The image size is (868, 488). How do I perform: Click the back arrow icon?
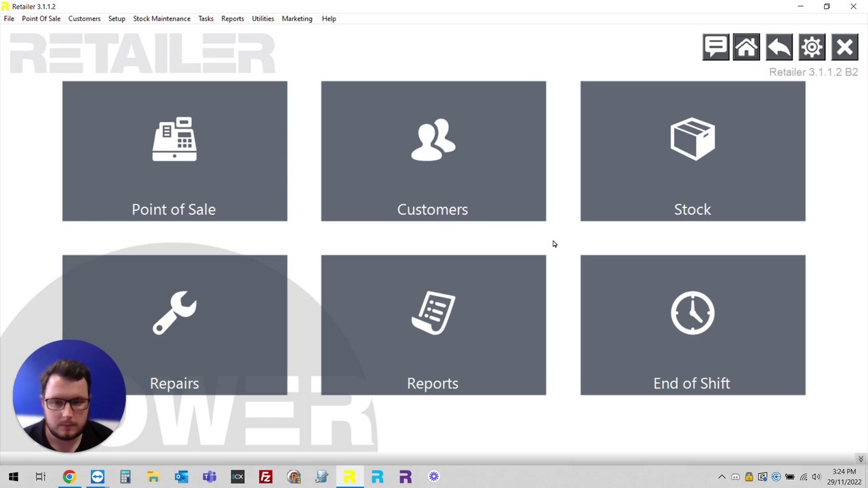point(779,47)
